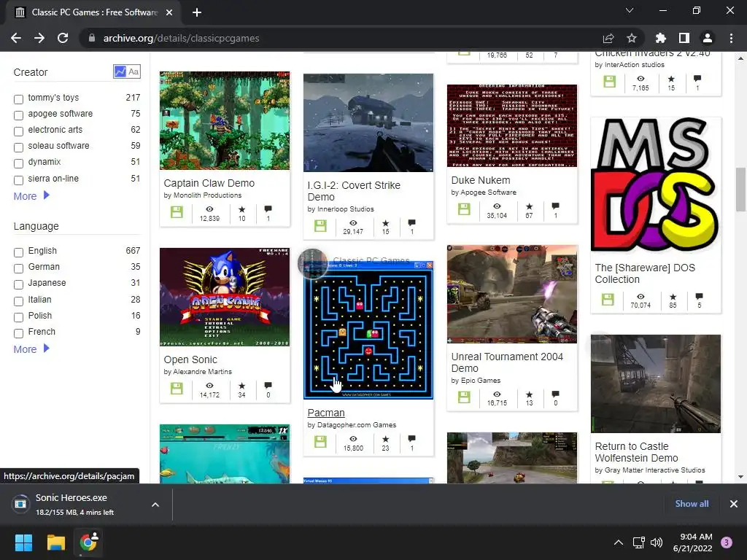Open the I.G.I-2 Covert Strike thumbnail

click(x=368, y=122)
